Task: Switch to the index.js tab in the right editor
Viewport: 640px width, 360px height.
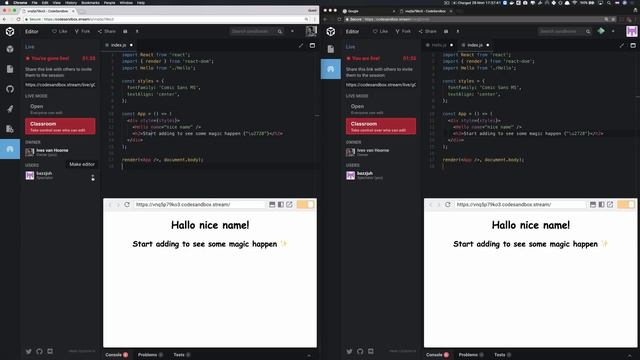Action: pyautogui.click(x=475, y=45)
